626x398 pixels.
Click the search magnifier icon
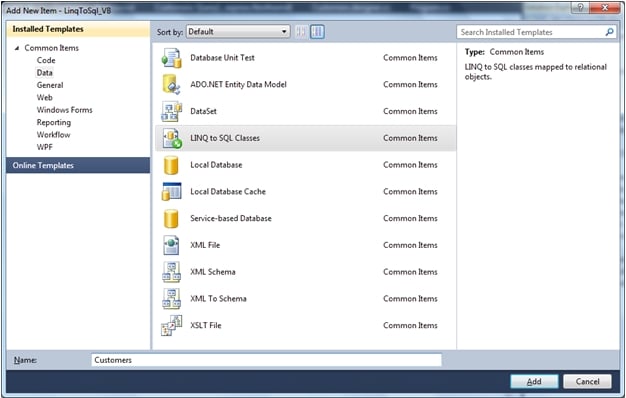click(x=610, y=32)
